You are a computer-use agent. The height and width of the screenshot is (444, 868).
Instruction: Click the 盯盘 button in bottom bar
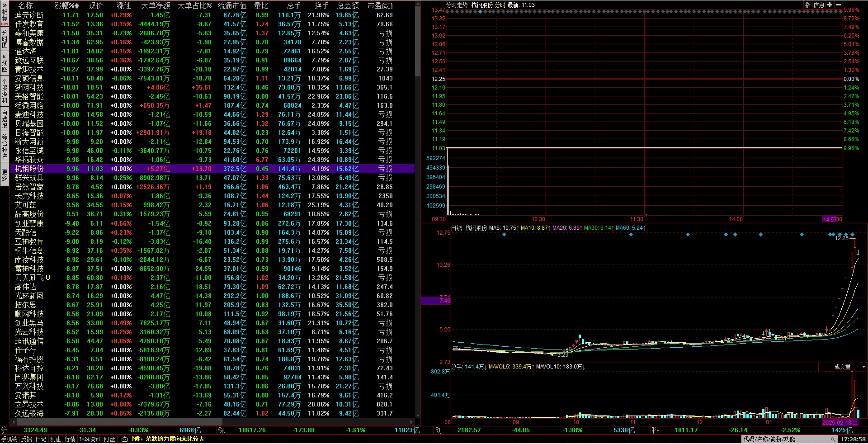(109, 439)
